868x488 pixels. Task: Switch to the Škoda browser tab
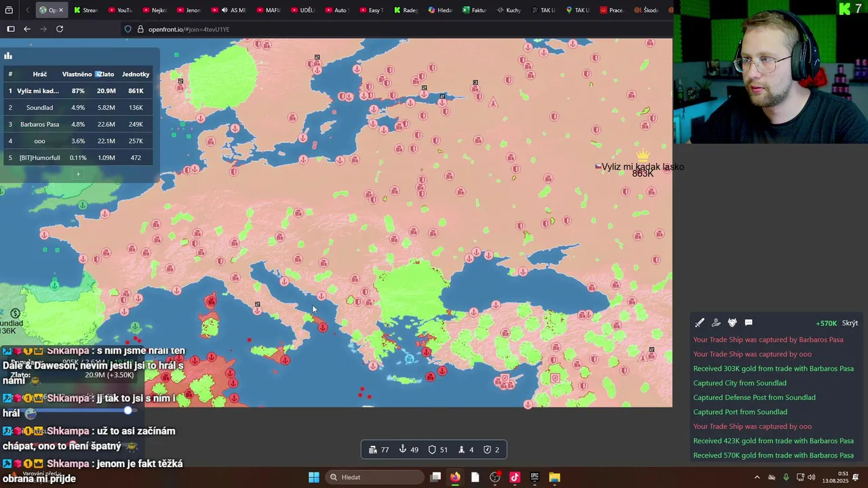pos(647,10)
